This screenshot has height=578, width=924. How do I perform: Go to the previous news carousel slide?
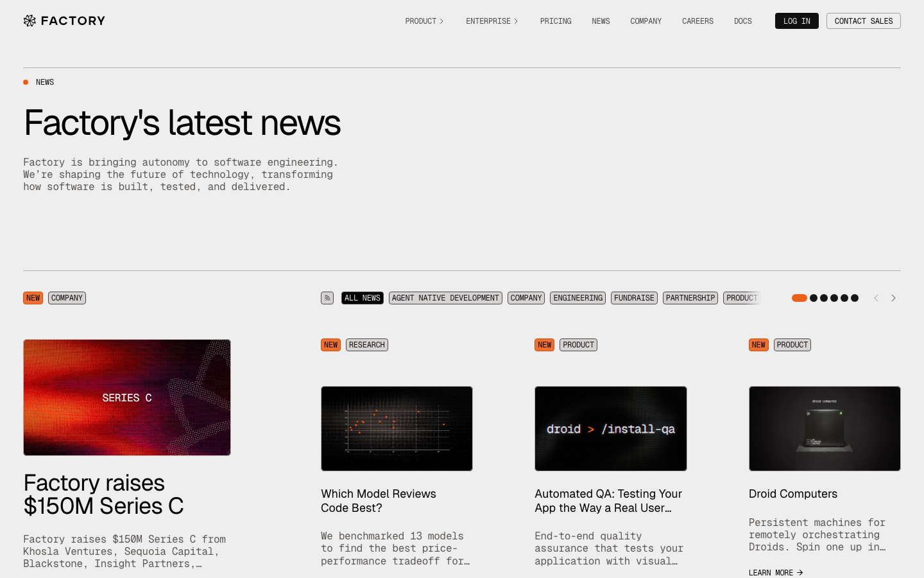point(876,298)
